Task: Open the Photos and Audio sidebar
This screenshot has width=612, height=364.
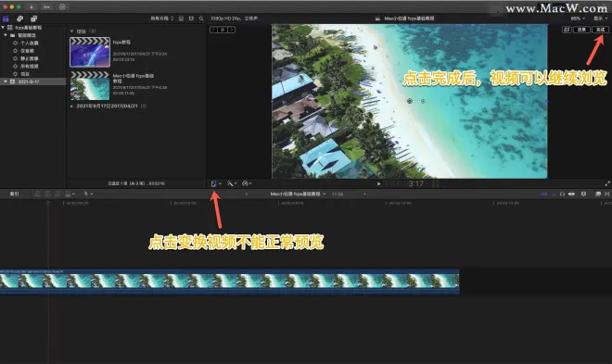Action: [19, 19]
